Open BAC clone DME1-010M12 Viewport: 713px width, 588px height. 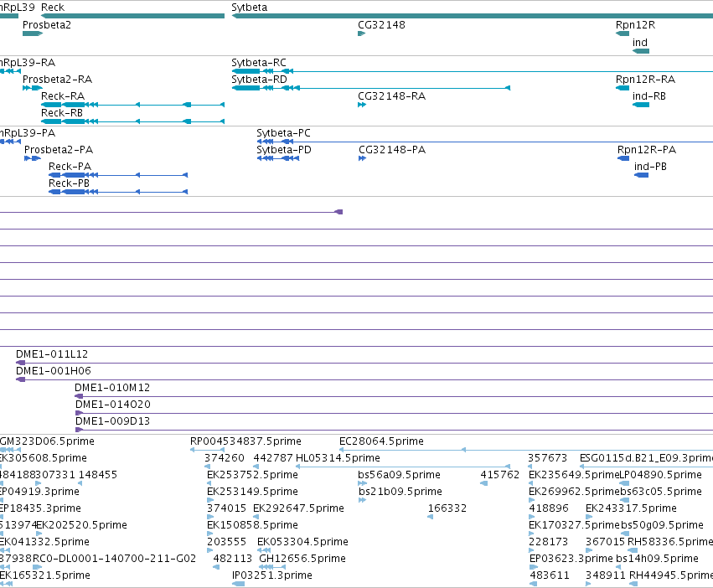[x=112, y=388]
